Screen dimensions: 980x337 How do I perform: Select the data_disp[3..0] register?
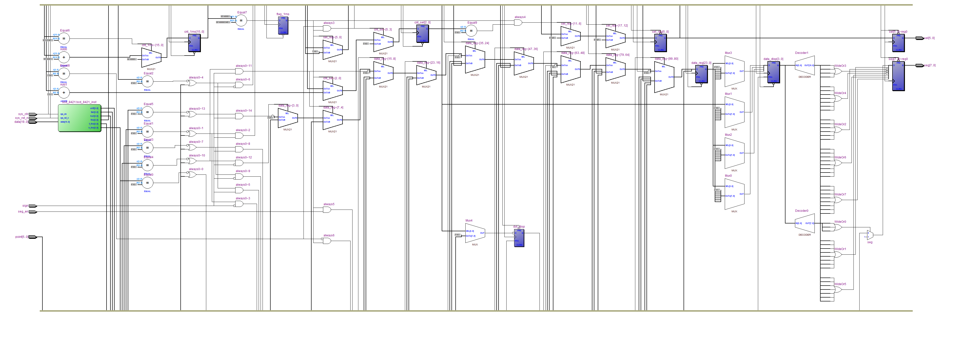pos(774,72)
